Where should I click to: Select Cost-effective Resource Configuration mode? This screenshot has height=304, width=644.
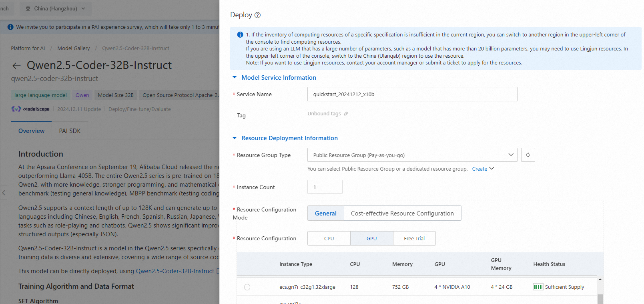click(402, 213)
